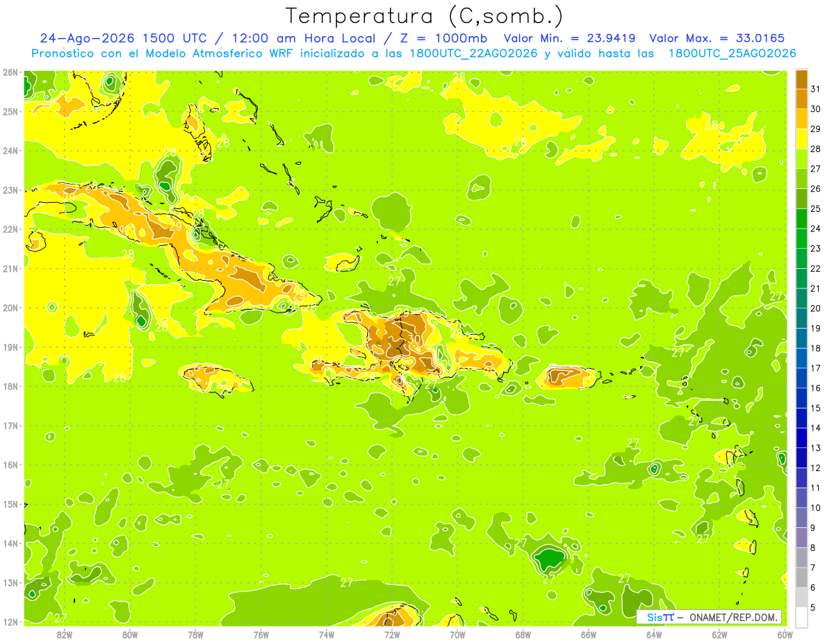The height and width of the screenshot is (644, 834).
Task: Click longitude label '76W'
Action: pyautogui.click(x=261, y=634)
